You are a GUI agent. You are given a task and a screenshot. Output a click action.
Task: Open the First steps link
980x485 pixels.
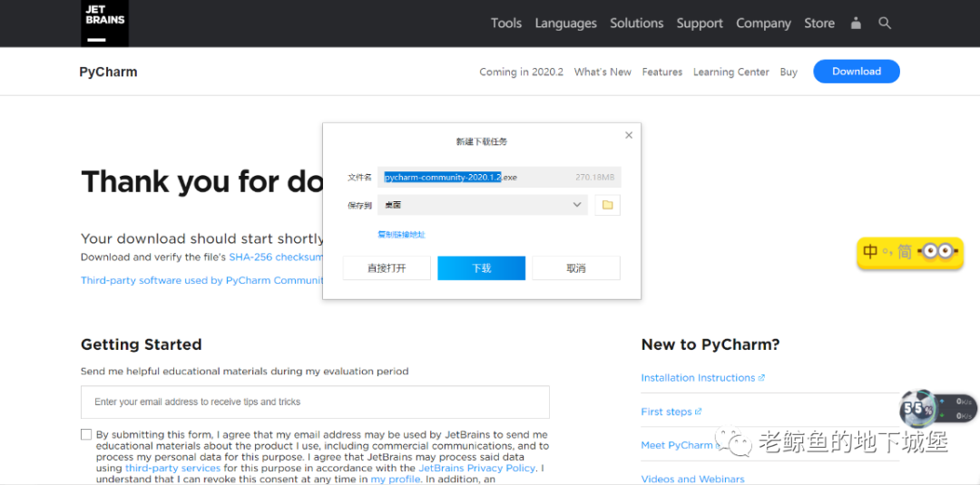click(x=671, y=412)
